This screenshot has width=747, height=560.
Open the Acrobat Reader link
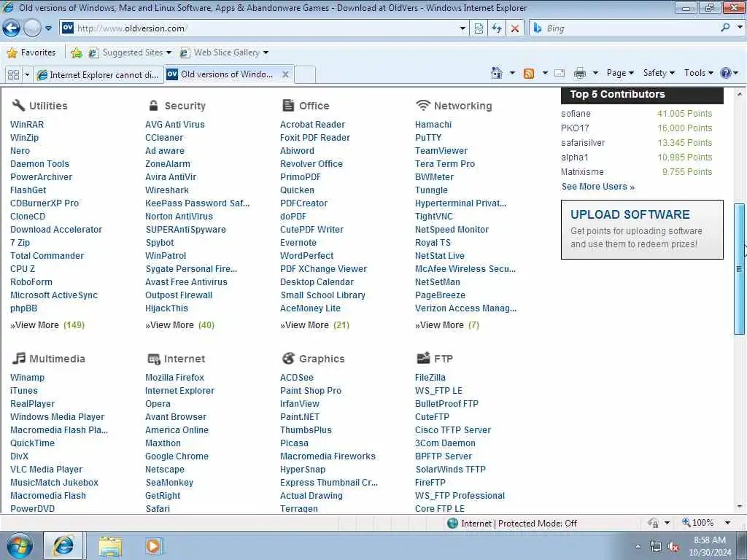312,124
